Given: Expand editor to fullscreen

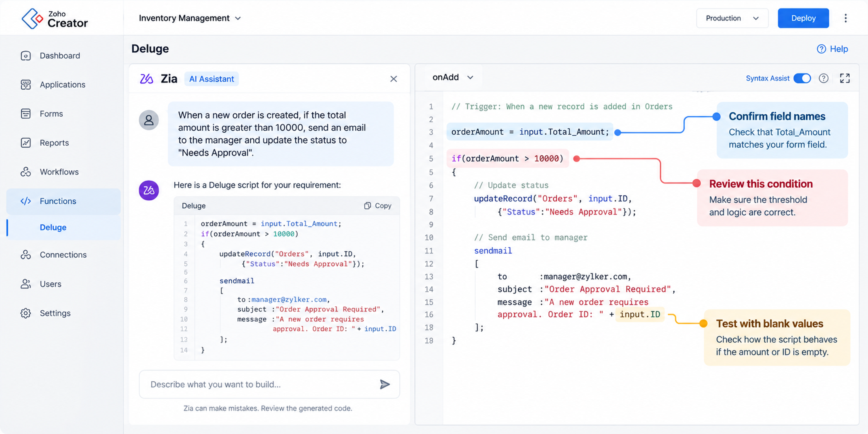Looking at the screenshot, I should (x=845, y=78).
